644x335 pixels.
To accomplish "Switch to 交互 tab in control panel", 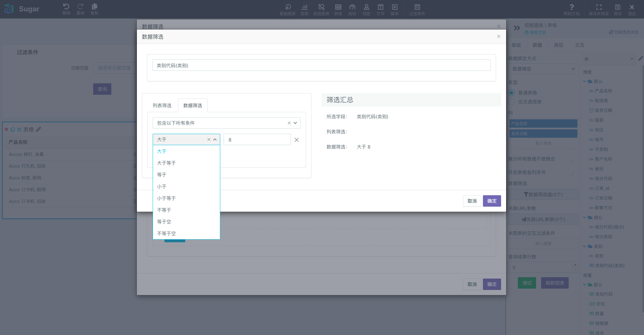I will tap(580, 45).
